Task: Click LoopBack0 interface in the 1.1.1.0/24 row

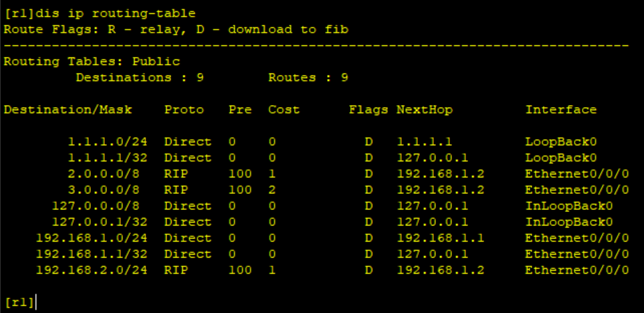Action: [x=560, y=142]
